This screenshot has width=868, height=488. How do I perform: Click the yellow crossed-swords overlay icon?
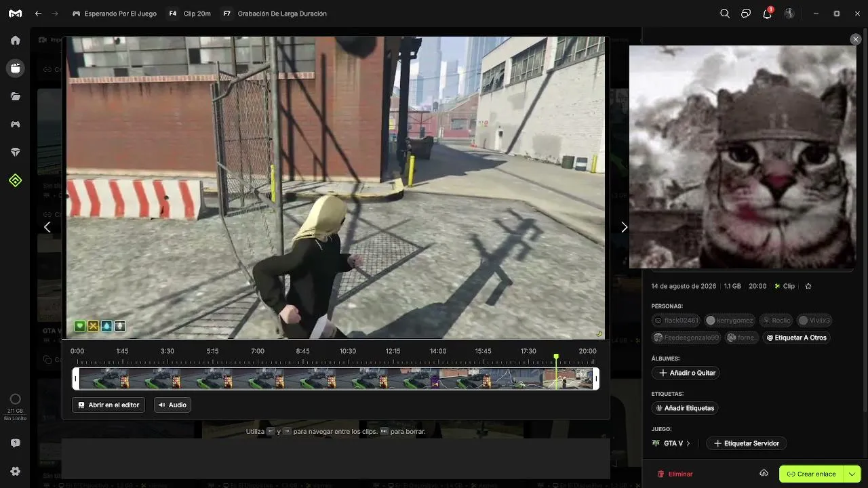[x=94, y=326]
